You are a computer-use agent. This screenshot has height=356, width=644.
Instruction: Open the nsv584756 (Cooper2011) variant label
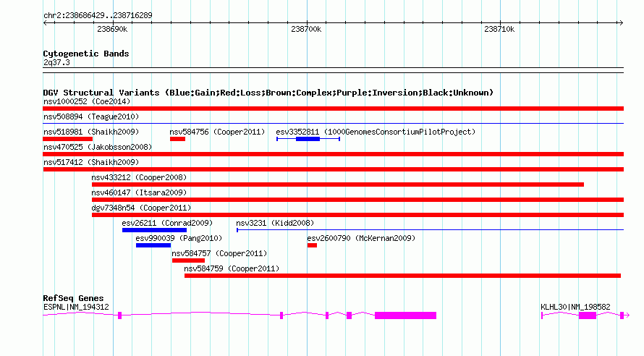point(217,132)
